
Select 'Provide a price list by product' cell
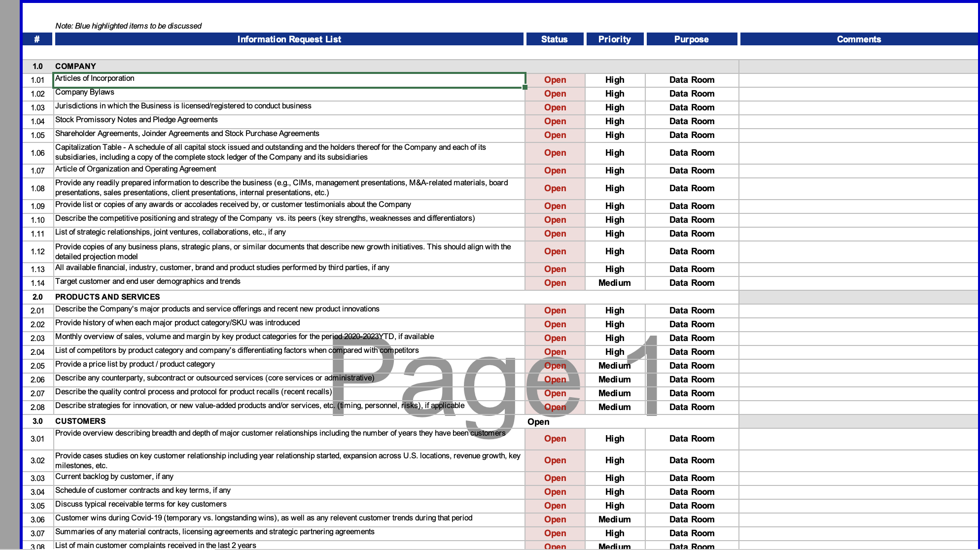tap(289, 366)
